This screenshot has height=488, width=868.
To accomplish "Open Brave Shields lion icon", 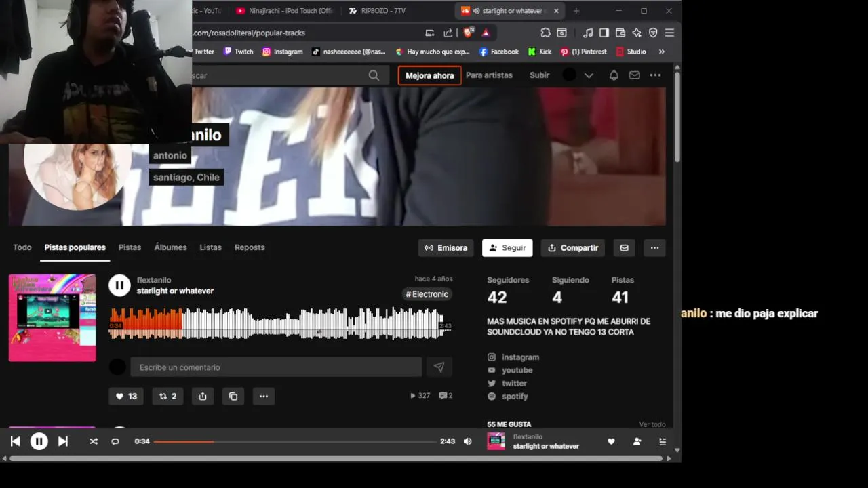I will click(468, 33).
